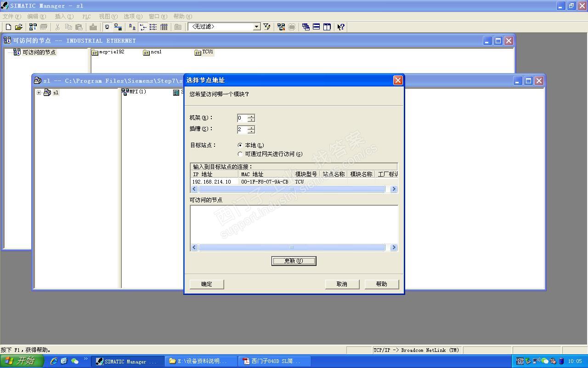The height and width of the screenshot is (368, 588).
Task: Select 可访问的节点 tree item in Ethernet window
Action: 35,52
